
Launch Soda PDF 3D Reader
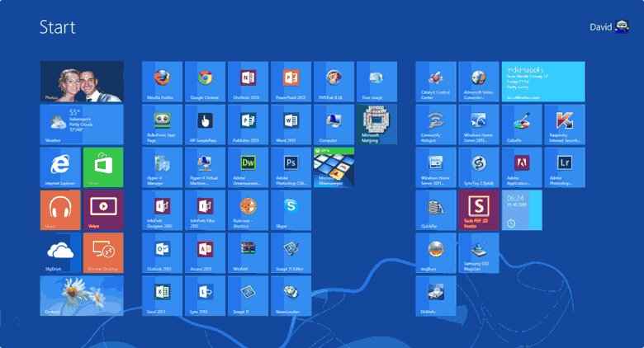coord(479,210)
